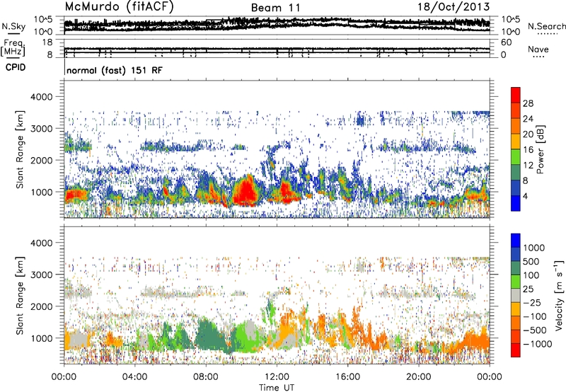Click the 18 MHz frequency axis tick
This screenshot has height=392, width=566.
click(47, 42)
